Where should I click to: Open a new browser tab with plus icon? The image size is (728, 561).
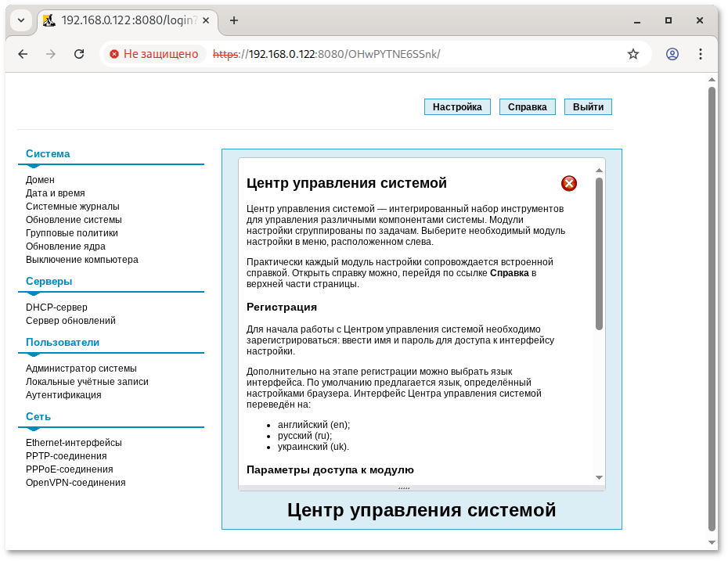click(x=233, y=21)
